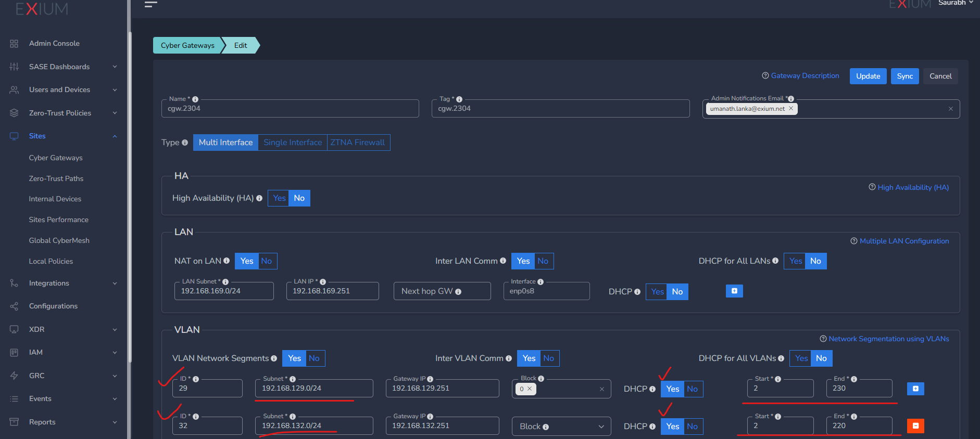Open Gateway Description help link
Viewport: 980px width, 439px height.
pyautogui.click(x=805, y=76)
